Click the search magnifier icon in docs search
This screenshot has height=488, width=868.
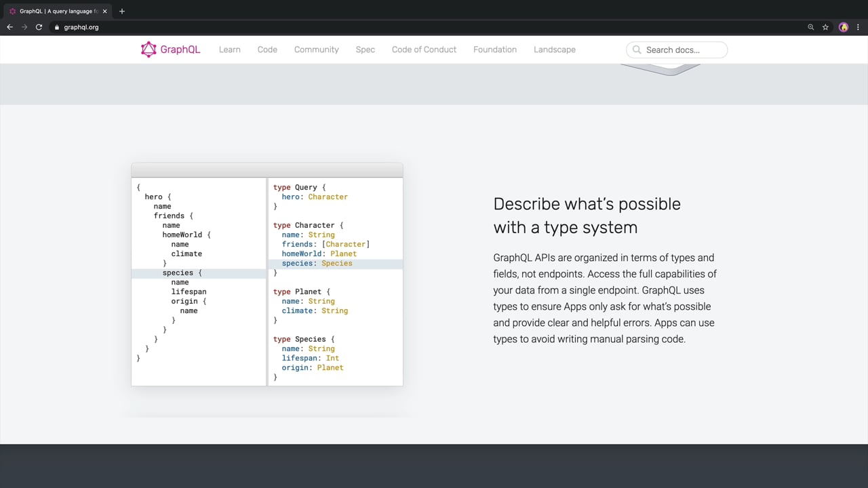pyautogui.click(x=637, y=49)
